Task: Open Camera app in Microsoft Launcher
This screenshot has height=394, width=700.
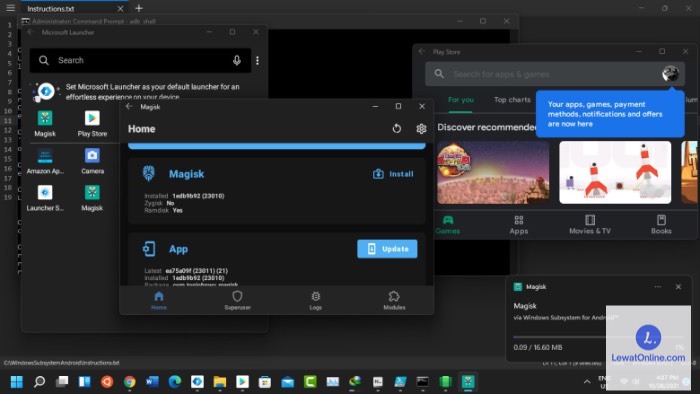Action: click(x=92, y=161)
